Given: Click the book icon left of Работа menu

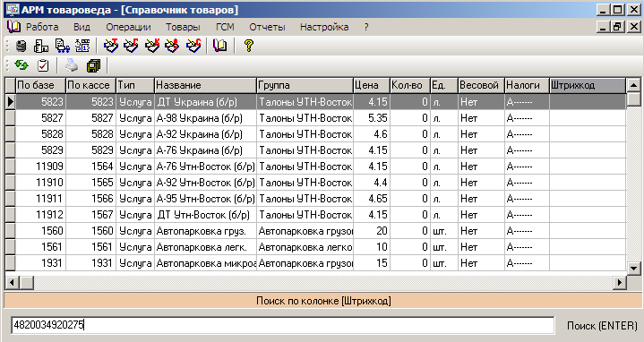Looking at the screenshot, I should (x=13, y=27).
